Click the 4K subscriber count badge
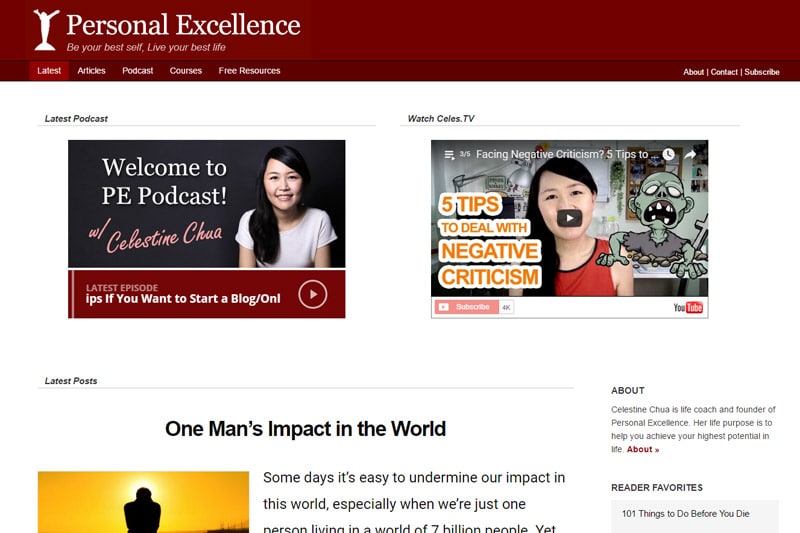Viewport: 800px width, 533px height. (506, 307)
